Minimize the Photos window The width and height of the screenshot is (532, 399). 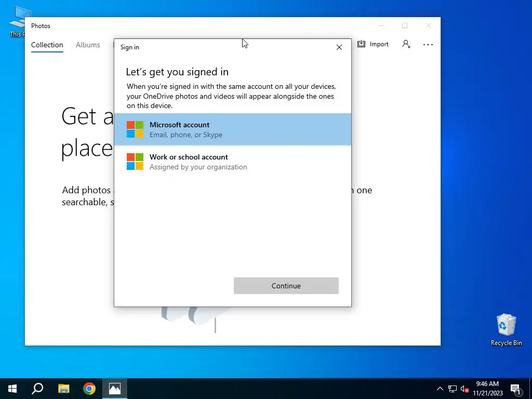[x=381, y=26]
